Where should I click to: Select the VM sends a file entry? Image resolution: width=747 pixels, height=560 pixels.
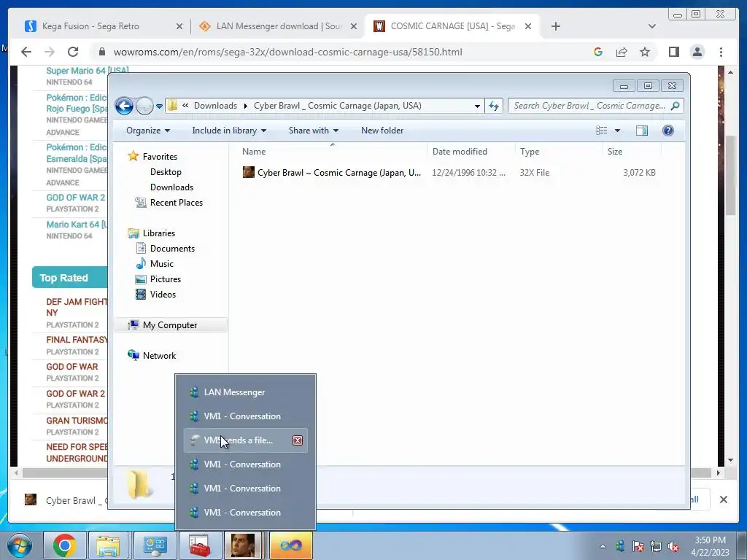(239, 440)
